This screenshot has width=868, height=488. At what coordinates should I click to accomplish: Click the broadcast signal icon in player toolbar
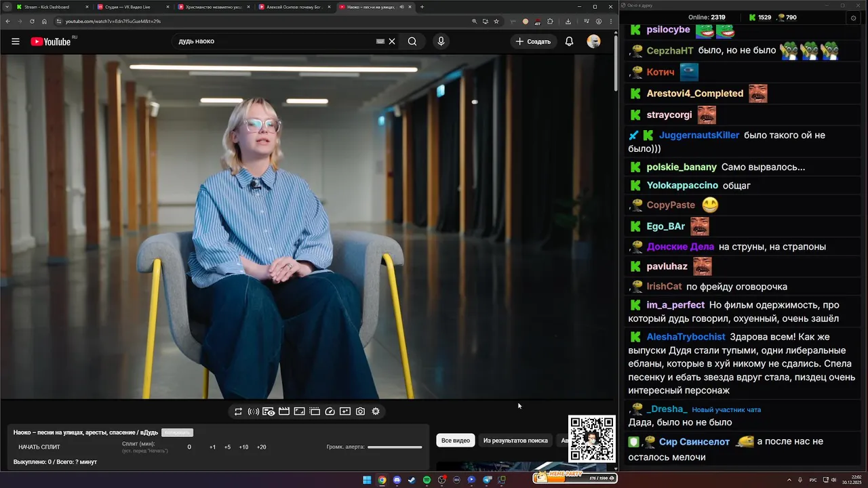point(253,411)
